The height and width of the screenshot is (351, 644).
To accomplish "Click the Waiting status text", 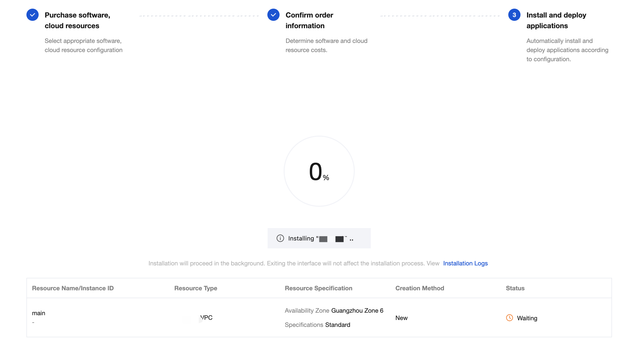I will tap(527, 318).
